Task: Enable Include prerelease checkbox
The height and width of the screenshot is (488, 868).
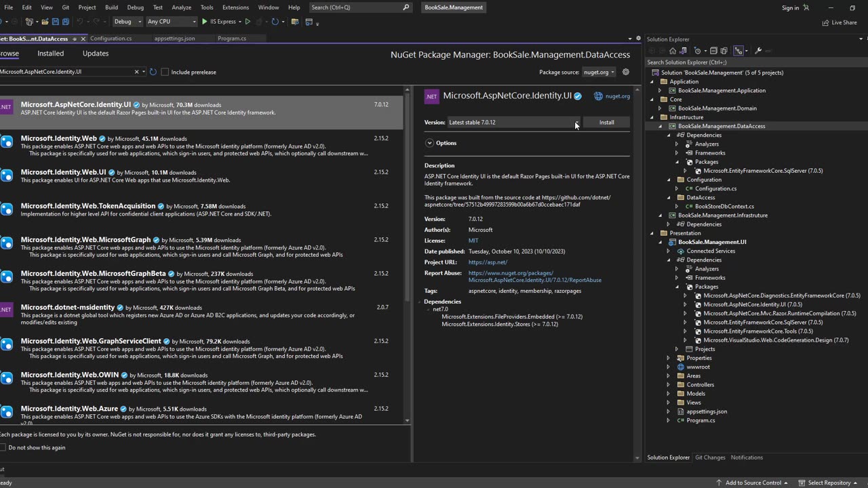Action: tap(165, 72)
